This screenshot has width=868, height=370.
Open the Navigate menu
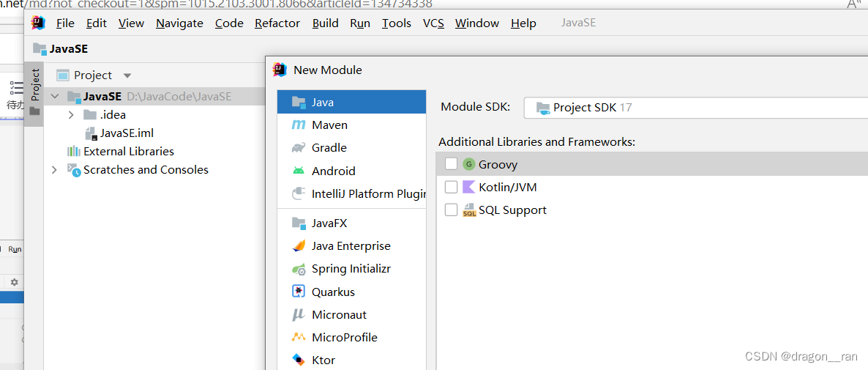click(179, 23)
